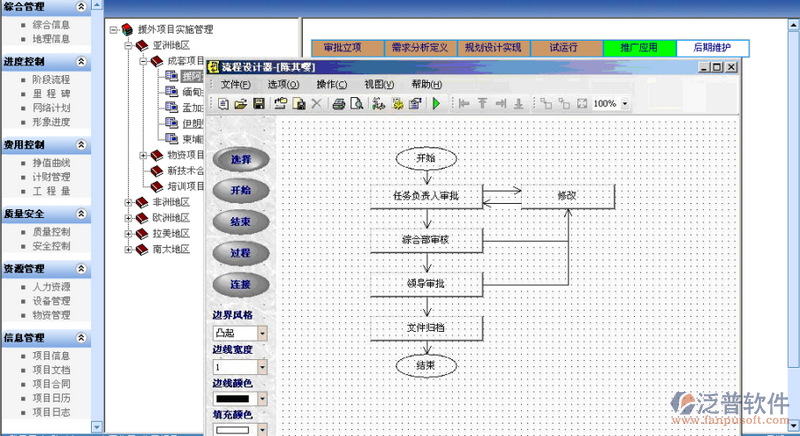The image size is (800, 436).
Task: Select the 任务负责人审批 flowchart node
Action: point(426,196)
